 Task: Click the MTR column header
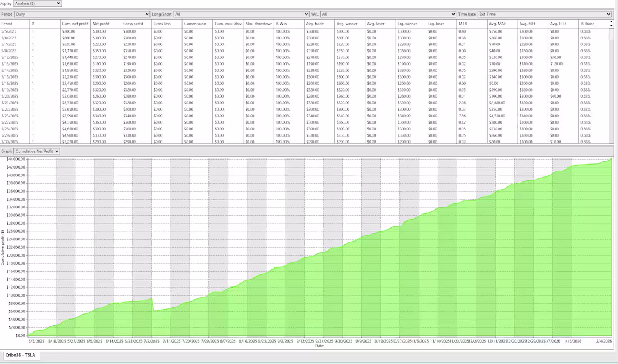point(471,24)
